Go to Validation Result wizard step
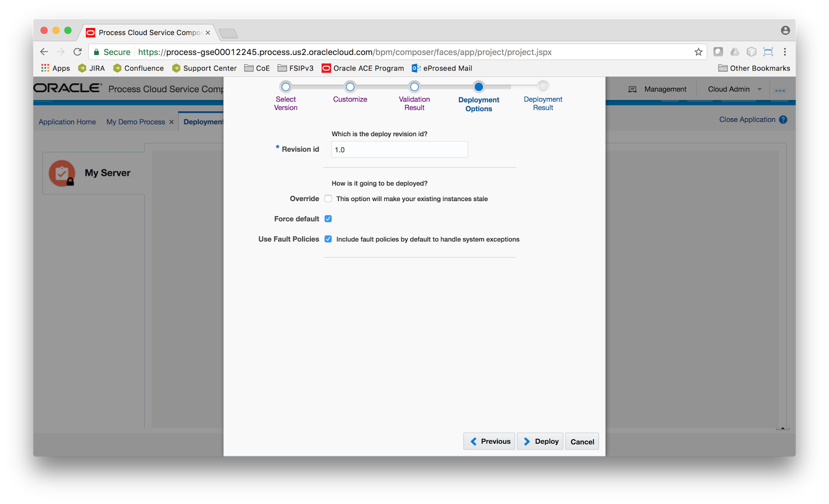Viewport: 829px width, 504px height. point(414,96)
